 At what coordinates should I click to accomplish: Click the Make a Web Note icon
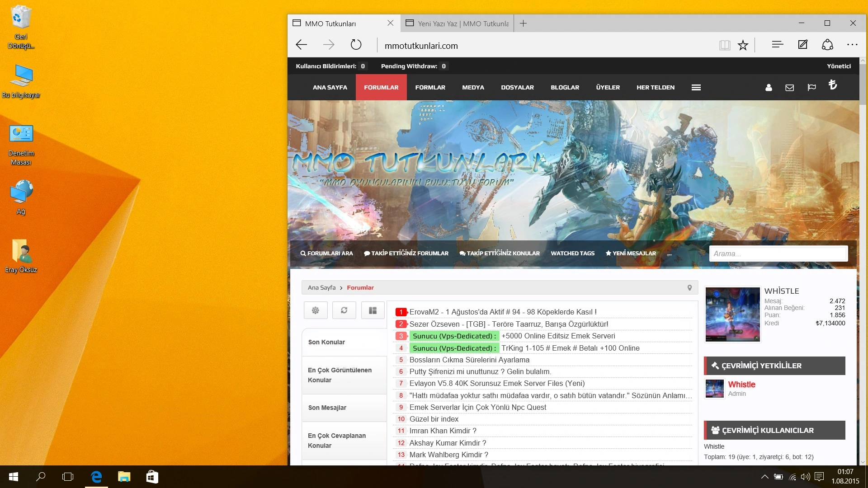(802, 44)
